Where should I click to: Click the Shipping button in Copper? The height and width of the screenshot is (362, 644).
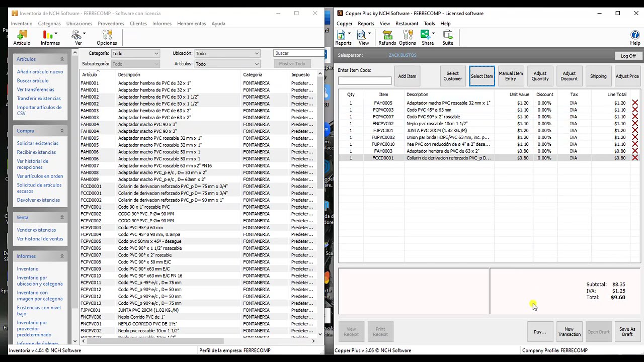pos(598,76)
